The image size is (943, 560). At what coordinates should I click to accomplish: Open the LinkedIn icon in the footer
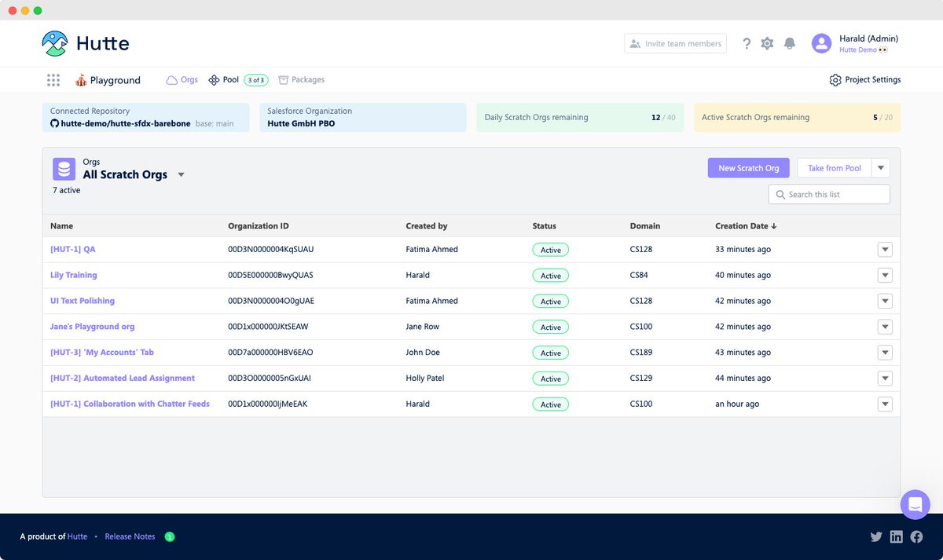896,536
